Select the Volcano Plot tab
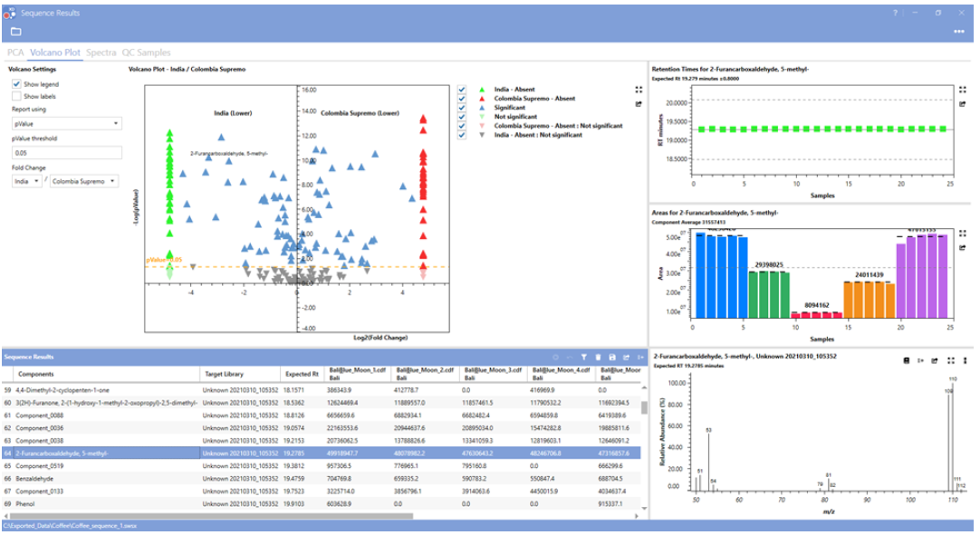 point(55,53)
